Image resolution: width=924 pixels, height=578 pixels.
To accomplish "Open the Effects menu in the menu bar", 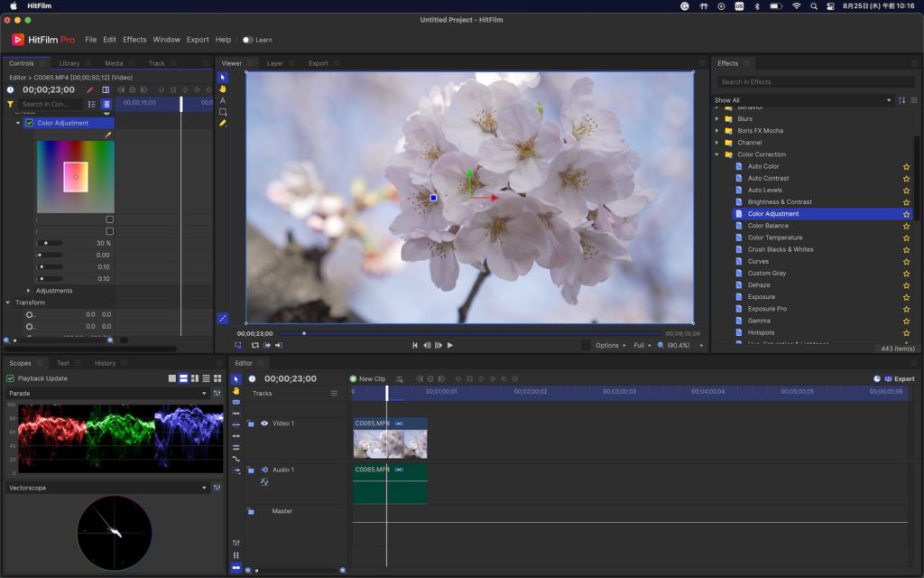I will 134,40.
